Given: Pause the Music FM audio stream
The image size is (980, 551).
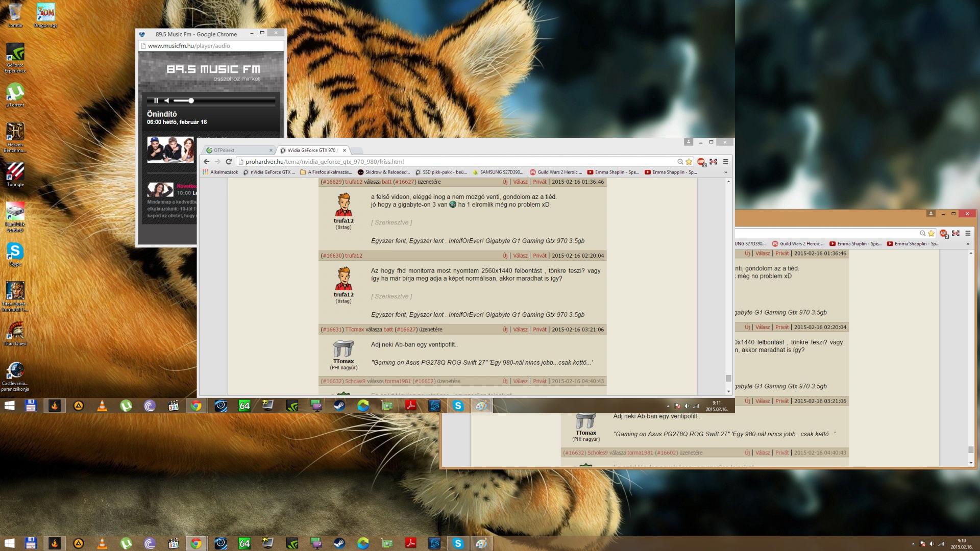Looking at the screenshot, I should 156,101.
